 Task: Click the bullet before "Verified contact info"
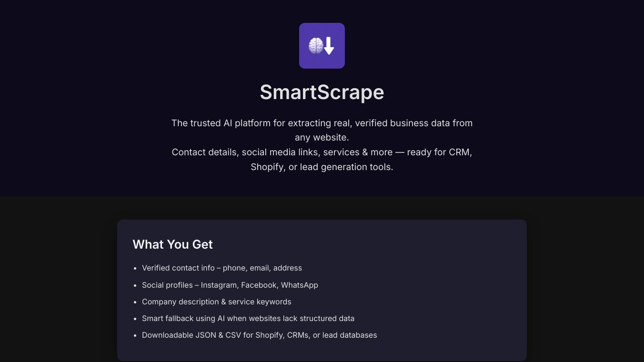pyautogui.click(x=135, y=269)
